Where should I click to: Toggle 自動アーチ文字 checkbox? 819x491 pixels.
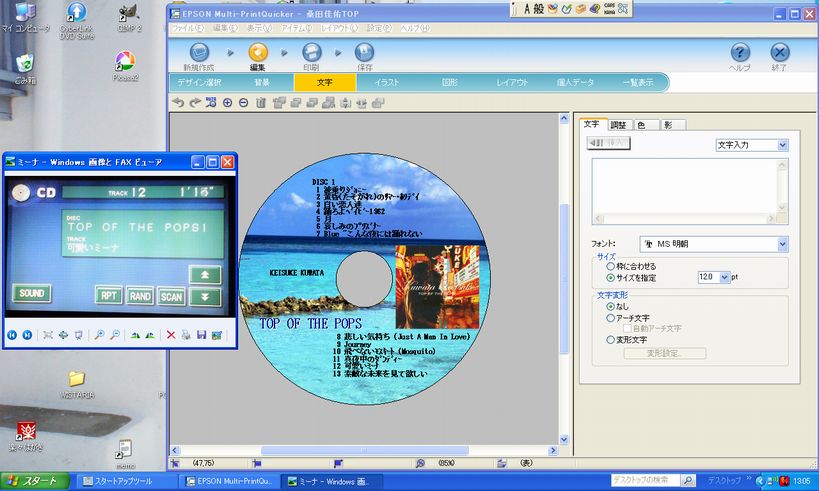click(x=627, y=329)
